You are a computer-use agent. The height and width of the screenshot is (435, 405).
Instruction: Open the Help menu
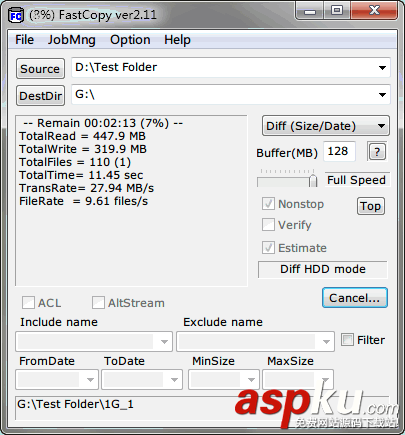pyautogui.click(x=177, y=40)
